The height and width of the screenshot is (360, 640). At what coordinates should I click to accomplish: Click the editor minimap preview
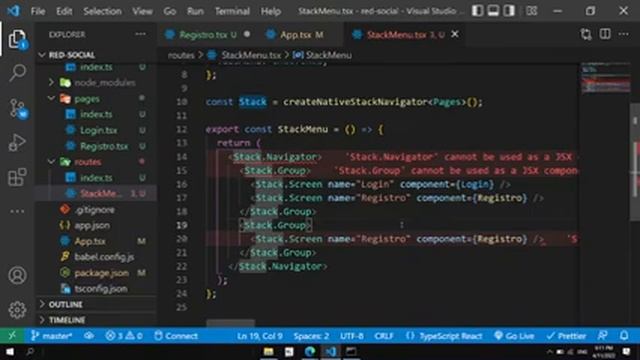(x=606, y=78)
